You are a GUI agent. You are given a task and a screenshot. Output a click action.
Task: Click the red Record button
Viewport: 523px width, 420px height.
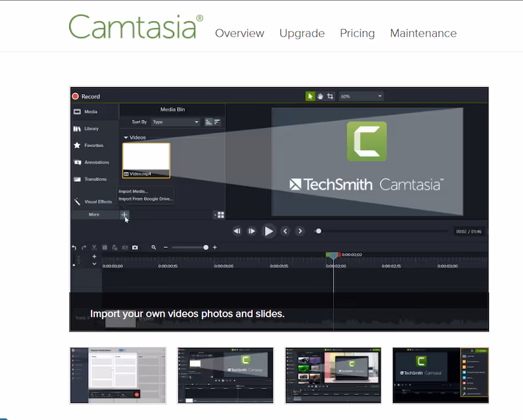coord(75,96)
